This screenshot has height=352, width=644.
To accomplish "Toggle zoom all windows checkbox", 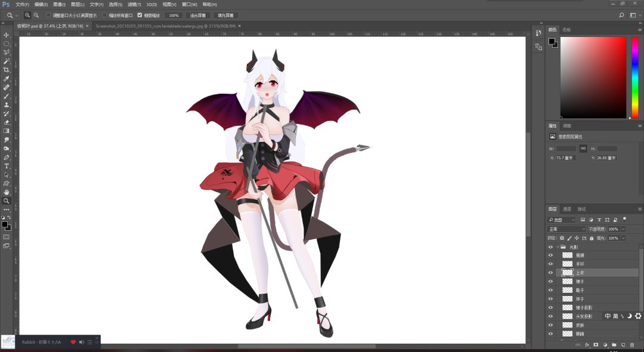I will (x=104, y=15).
